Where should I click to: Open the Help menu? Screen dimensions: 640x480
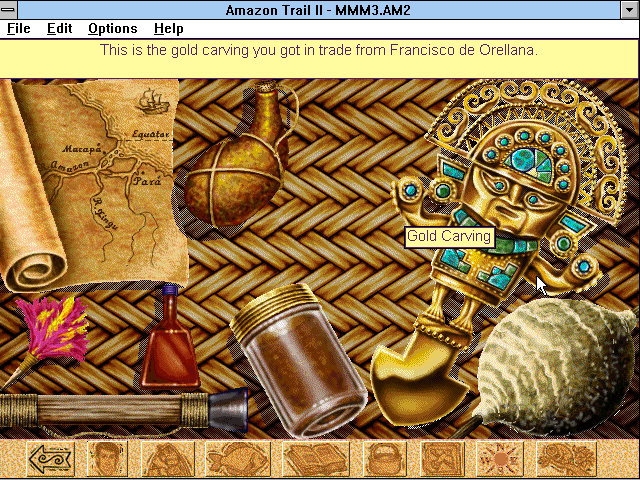point(169,29)
